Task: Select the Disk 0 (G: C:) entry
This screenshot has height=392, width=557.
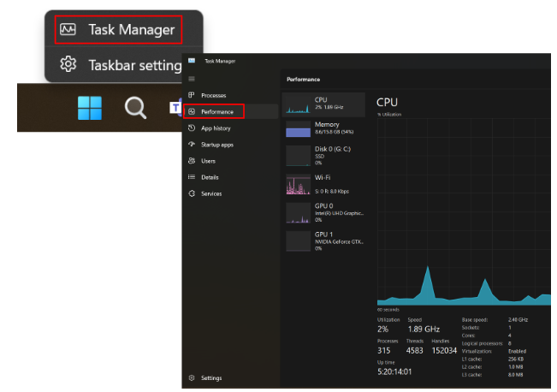Action: [323, 156]
